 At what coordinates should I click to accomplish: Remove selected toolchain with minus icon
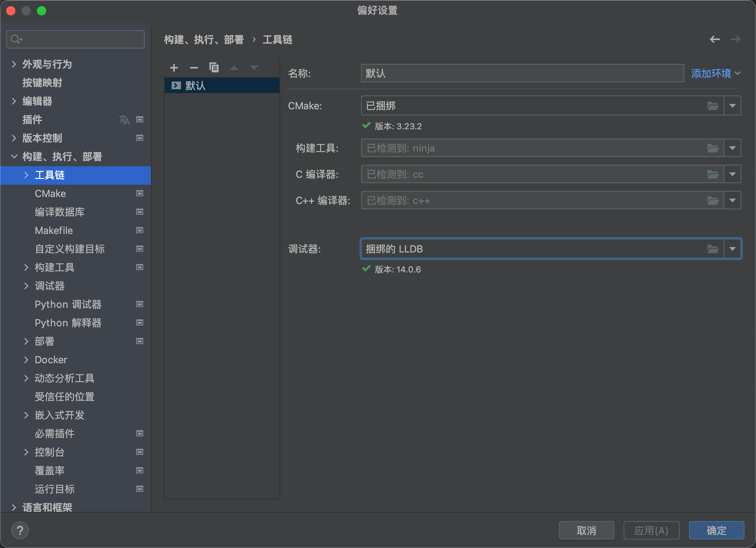[194, 68]
